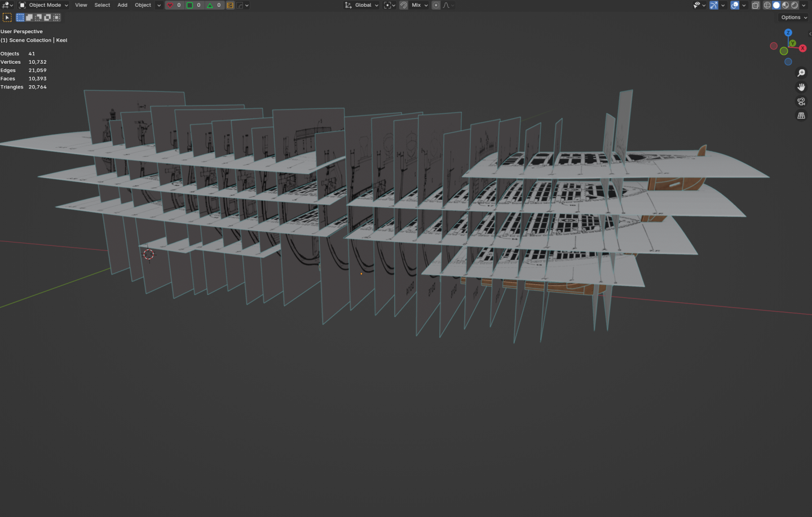The image size is (812, 517).
Task: Click the X axis gizmo circle
Action: [803, 48]
